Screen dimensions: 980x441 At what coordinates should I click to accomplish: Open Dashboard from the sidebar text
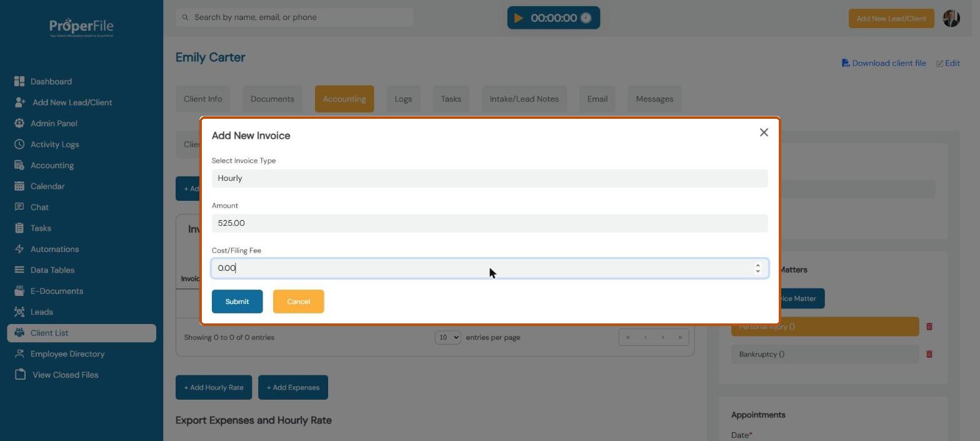51,81
